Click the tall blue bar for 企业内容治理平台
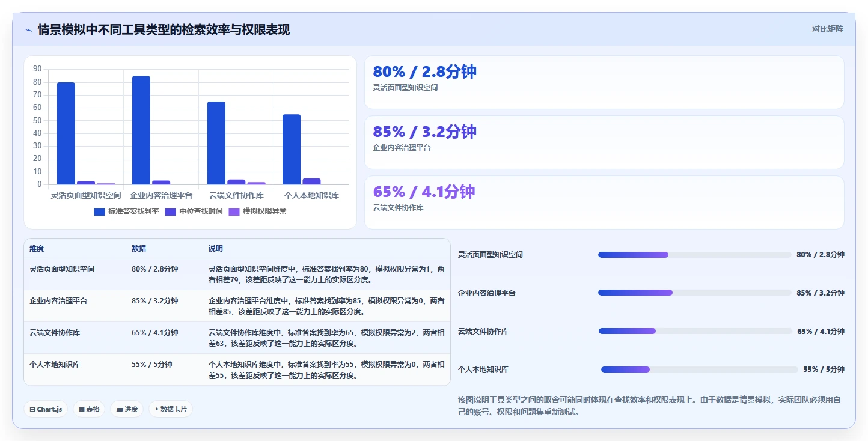 point(141,130)
